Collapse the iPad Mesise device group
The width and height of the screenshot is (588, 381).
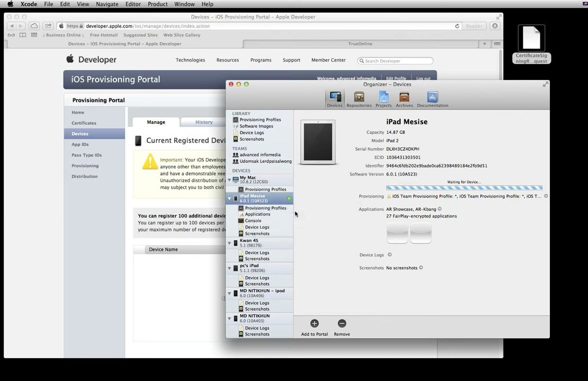(x=229, y=198)
